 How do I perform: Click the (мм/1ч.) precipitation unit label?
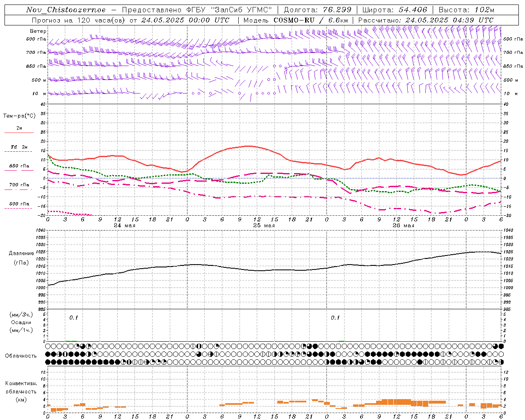coord(21,330)
